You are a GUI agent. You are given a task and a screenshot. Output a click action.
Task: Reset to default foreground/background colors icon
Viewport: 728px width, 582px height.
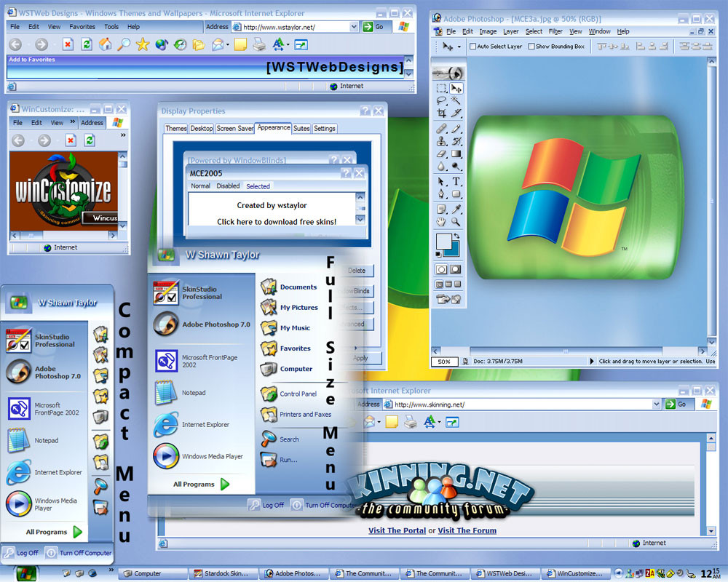(x=438, y=255)
